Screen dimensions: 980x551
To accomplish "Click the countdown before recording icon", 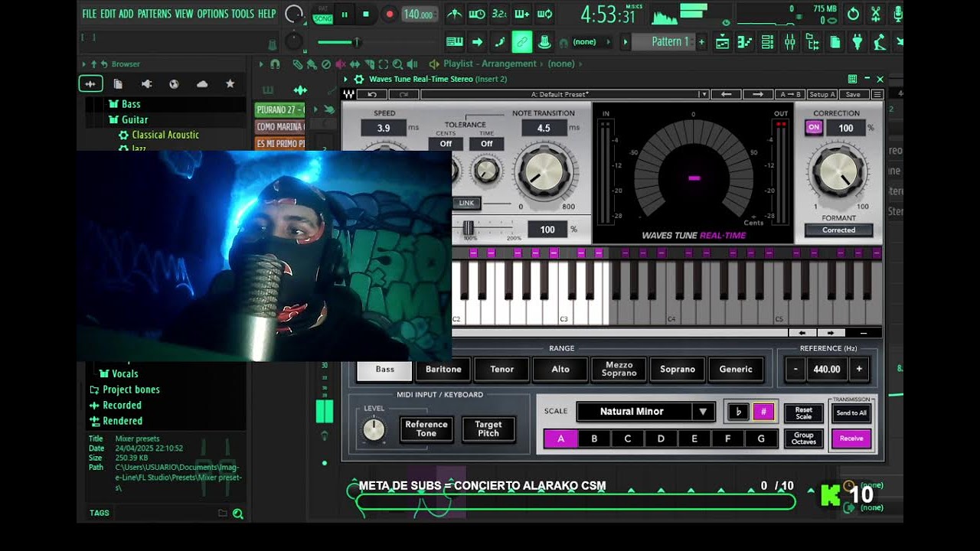I will tap(499, 14).
